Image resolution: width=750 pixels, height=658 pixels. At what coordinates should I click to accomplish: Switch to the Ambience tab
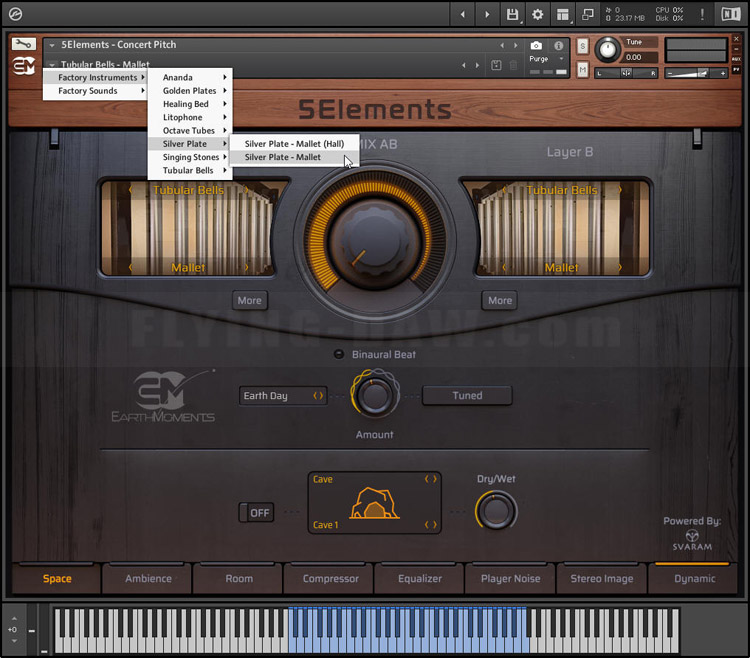tap(148, 579)
